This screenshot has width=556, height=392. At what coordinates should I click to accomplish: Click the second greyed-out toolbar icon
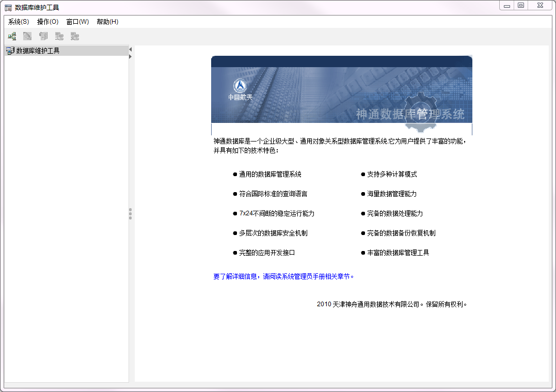tap(27, 36)
